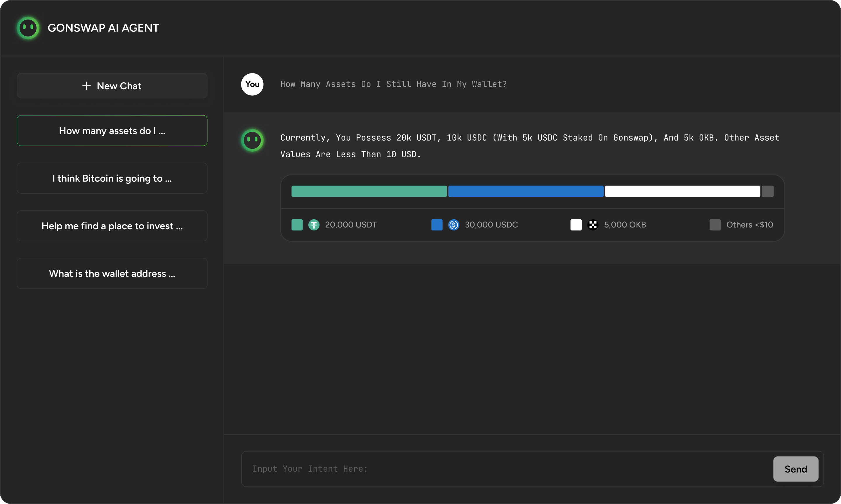Viewport: 841px width, 504px height.
Task: Focus the 'Input Your Intent Here' field
Action: pos(507,469)
